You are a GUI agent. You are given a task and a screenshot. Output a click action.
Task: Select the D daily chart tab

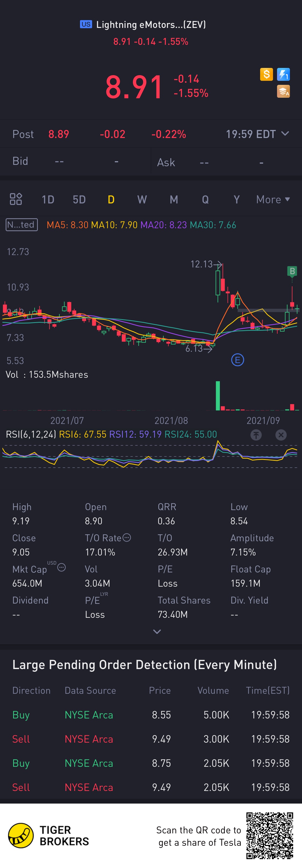[x=111, y=199]
